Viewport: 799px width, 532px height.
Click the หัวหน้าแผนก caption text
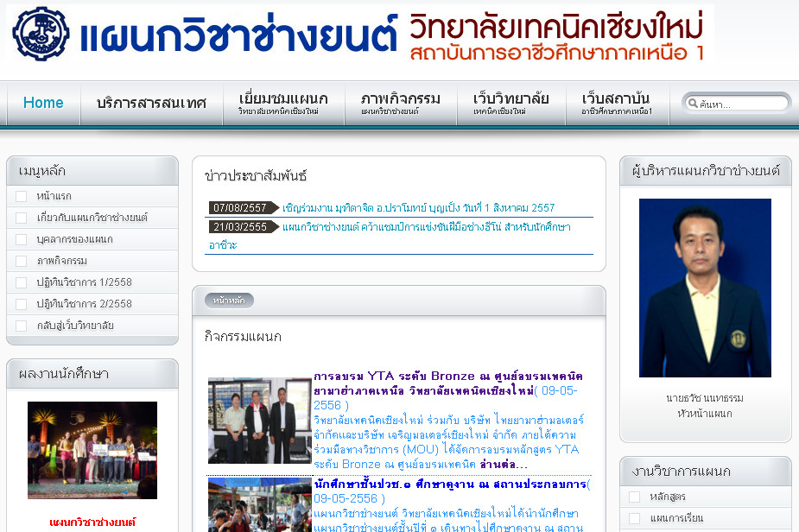point(705,414)
